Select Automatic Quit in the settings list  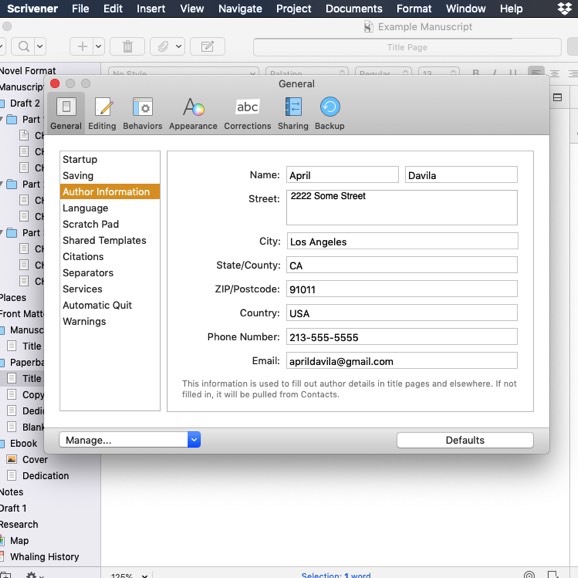coord(110,305)
